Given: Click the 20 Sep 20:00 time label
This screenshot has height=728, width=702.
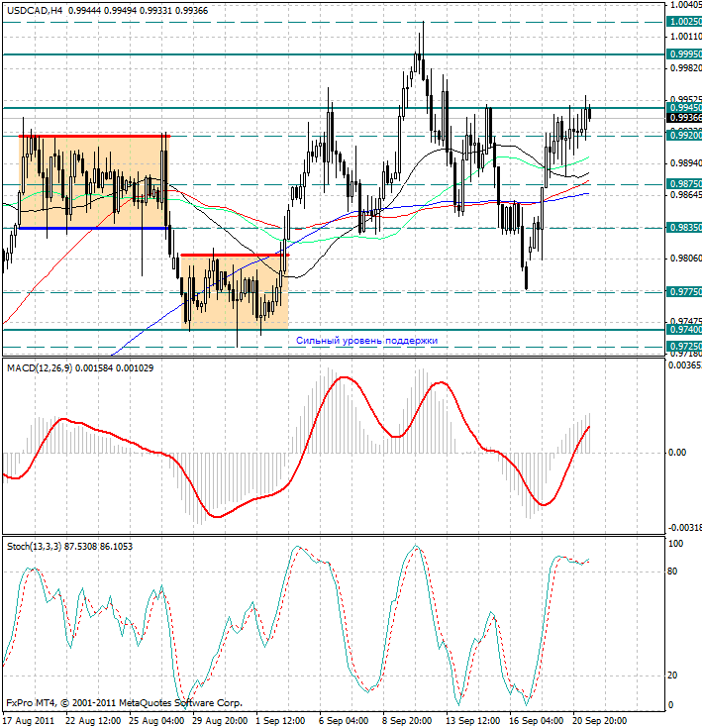Looking at the screenshot, I should (x=598, y=720).
